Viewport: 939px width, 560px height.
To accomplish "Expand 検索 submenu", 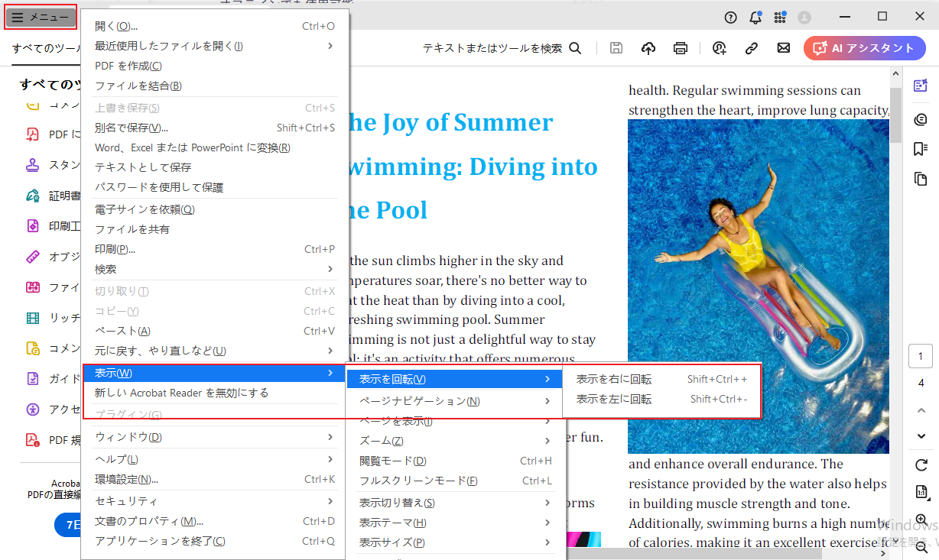I will 215,269.
